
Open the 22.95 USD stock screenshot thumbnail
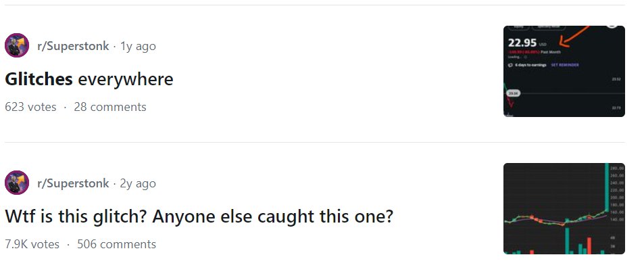coord(564,71)
